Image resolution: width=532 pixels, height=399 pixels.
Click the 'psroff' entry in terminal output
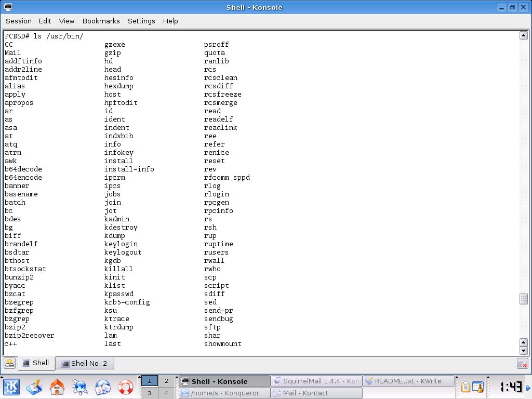[217, 45]
